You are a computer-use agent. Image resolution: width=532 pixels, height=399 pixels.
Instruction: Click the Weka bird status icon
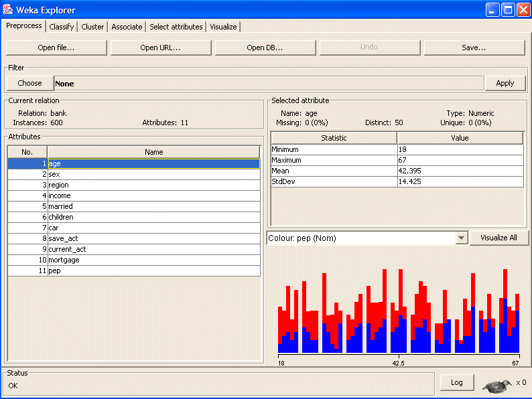(496, 385)
